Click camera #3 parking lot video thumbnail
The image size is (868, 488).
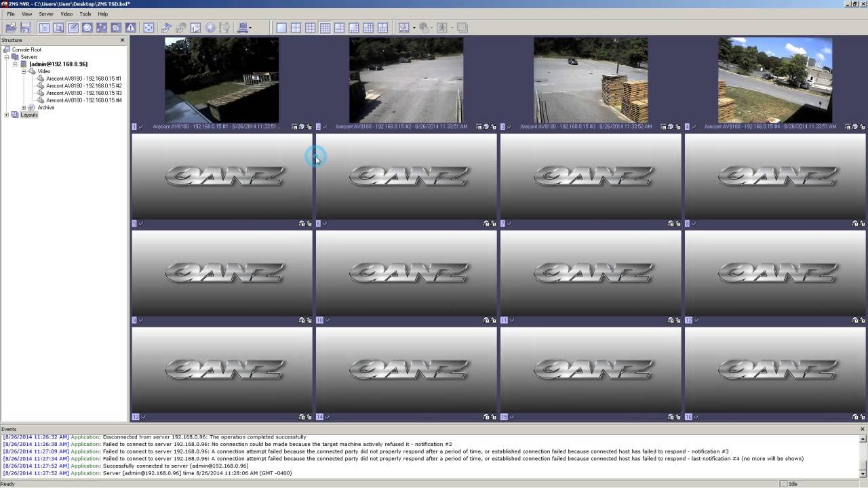click(591, 80)
